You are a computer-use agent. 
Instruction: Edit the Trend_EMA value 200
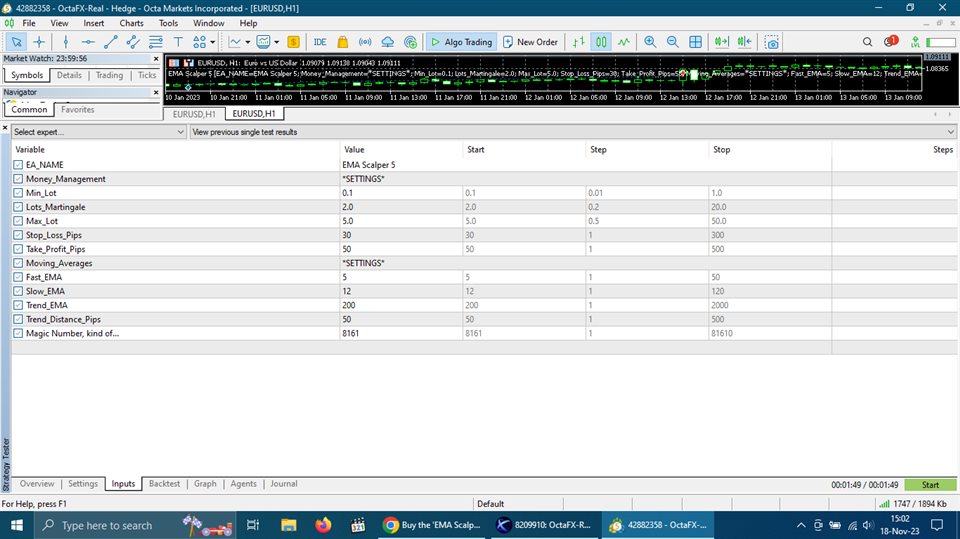(401, 305)
